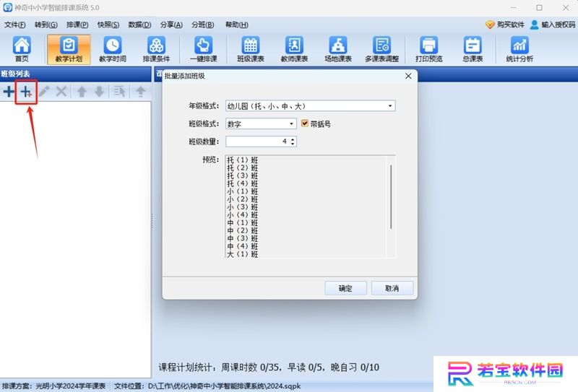Viewport: 578px width, 392px height.
Task: Toggle the 带括号 checkbox
Action: 304,123
